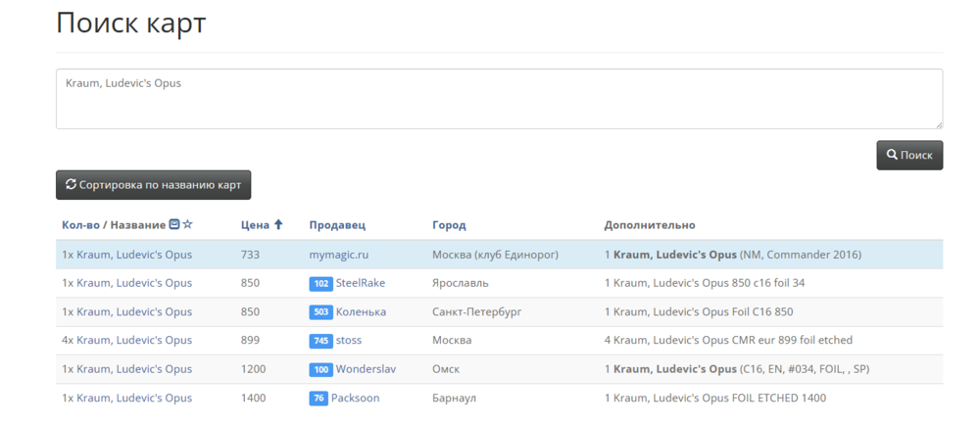Sort the table by Продавец column
The width and height of the screenshot is (980, 425).
pyautogui.click(x=337, y=225)
